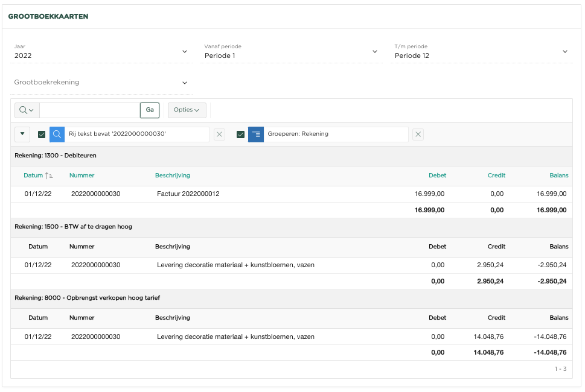Open the Vanaf periode dropdown
This screenshot has height=392, width=585.
pos(290,52)
